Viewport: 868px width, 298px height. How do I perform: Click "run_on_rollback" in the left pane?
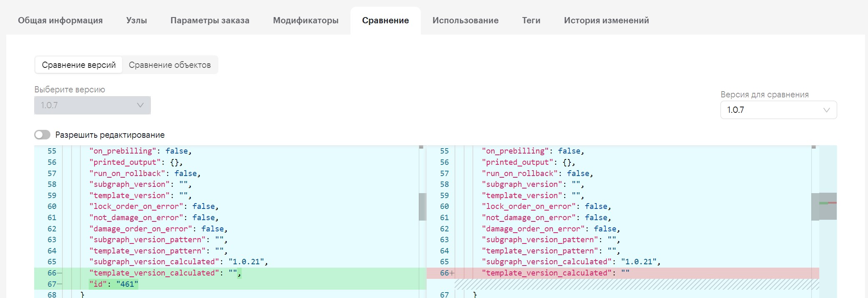(x=128, y=174)
